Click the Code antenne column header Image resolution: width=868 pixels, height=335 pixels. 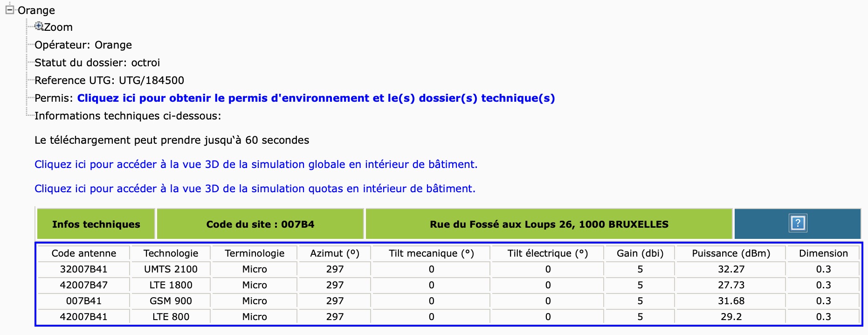click(84, 253)
